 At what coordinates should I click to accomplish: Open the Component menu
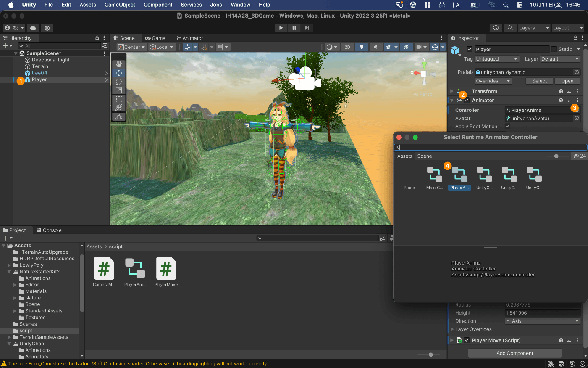pyautogui.click(x=158, y=5)
